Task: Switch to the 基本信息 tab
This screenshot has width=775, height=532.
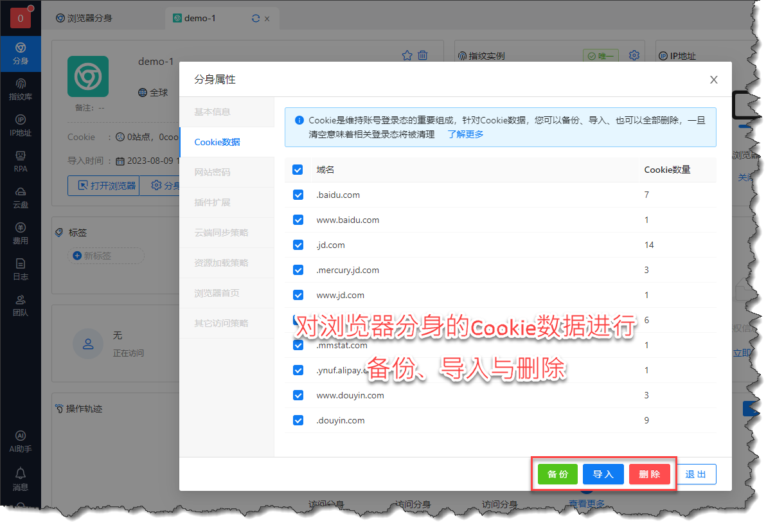Action: point(213,112)
